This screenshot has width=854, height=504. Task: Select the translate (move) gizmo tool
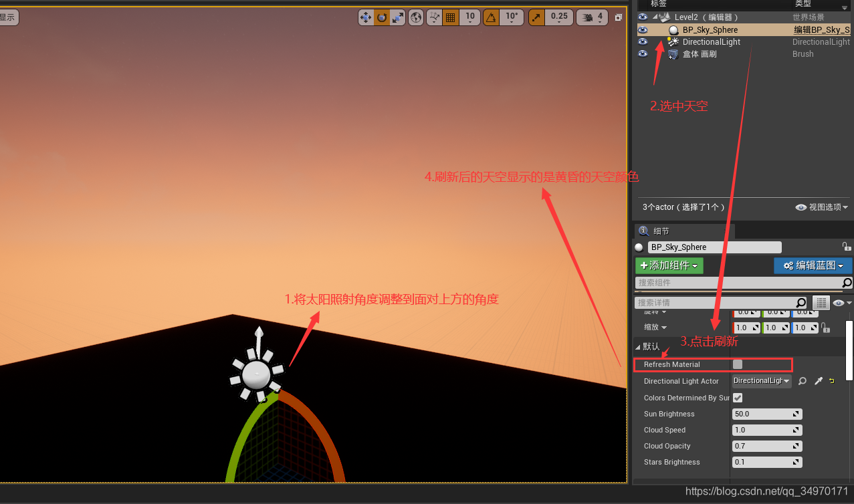coord(366,17)
